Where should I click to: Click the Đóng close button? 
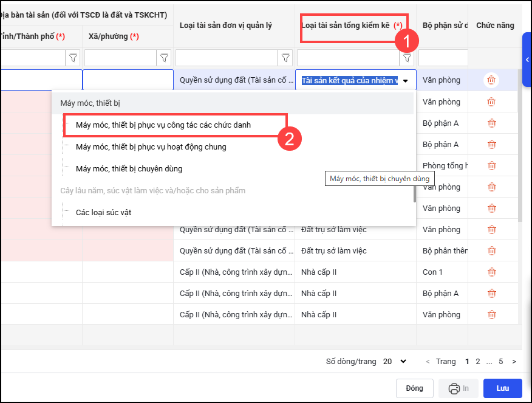click(414, 388)
